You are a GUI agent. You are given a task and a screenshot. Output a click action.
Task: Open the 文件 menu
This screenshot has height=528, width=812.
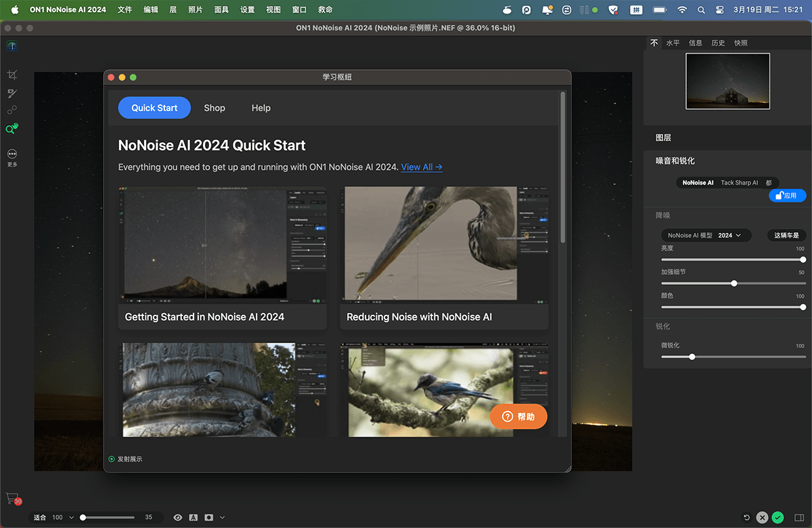click(x=125, y=9)
